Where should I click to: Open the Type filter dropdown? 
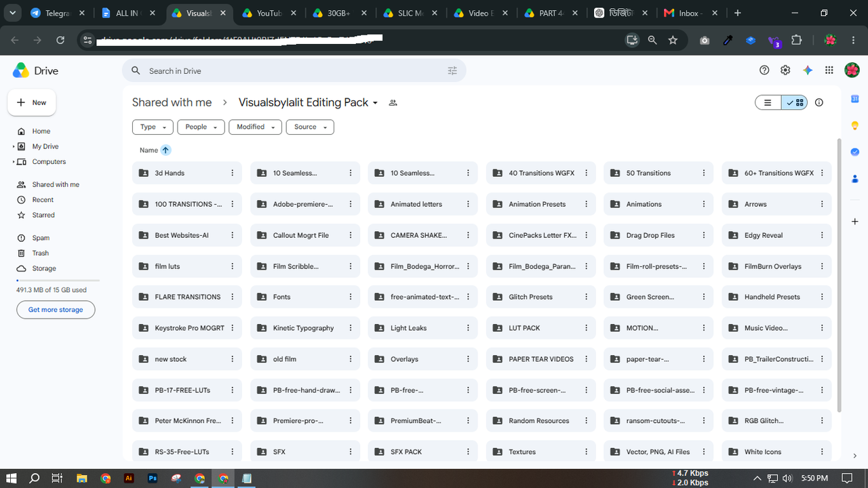click(153, 127)
